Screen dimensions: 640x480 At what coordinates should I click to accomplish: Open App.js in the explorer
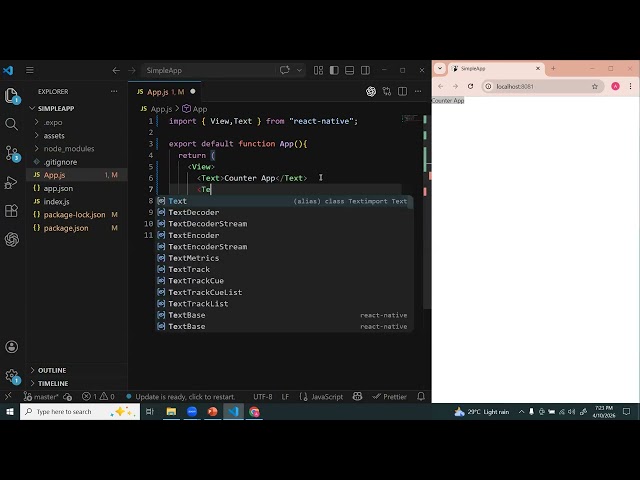point(77,175)
